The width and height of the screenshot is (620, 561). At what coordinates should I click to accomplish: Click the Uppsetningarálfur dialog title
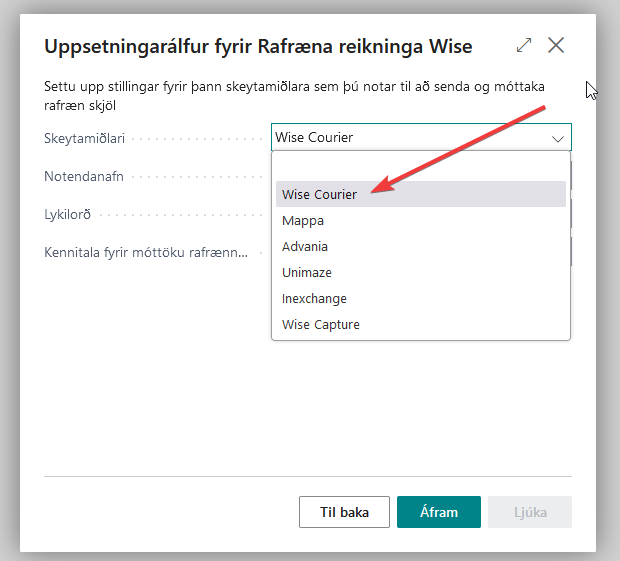258,46
